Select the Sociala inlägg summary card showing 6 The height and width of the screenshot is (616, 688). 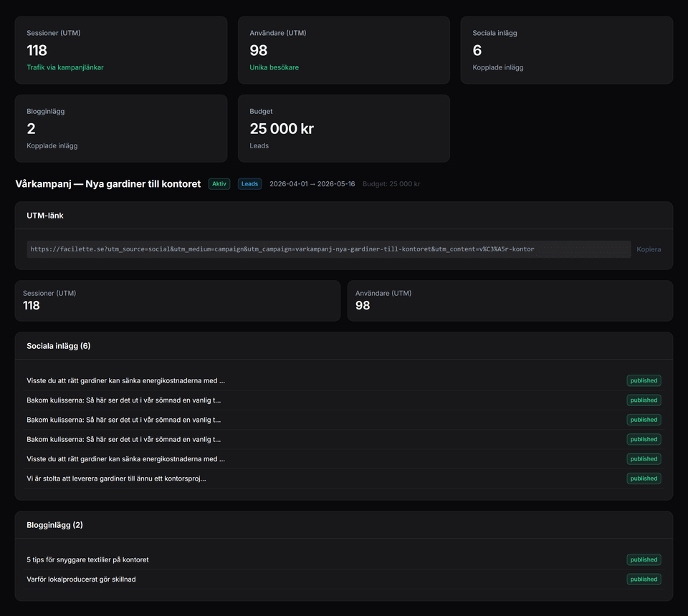click(566, 50)
